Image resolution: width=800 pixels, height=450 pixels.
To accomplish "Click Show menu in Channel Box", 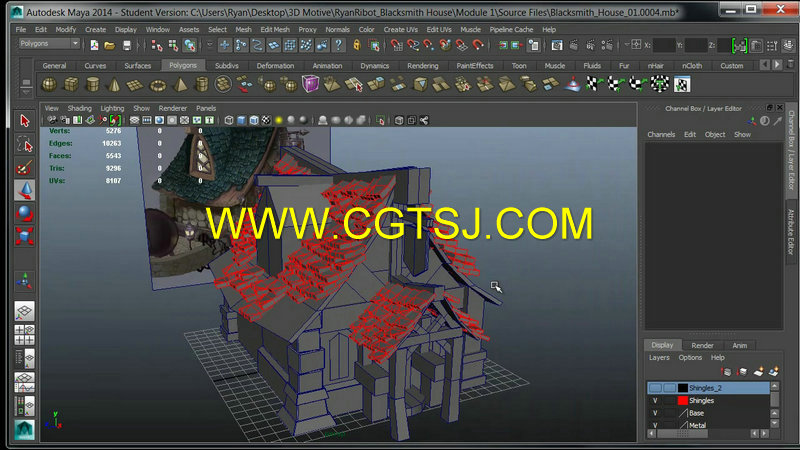I will pos(742,135).
